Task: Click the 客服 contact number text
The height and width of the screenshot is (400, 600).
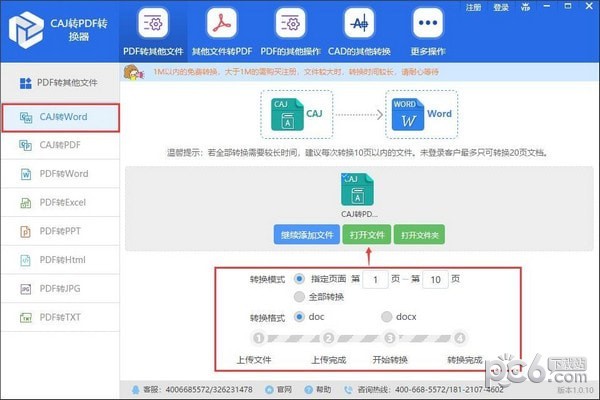Action: (209, 390)
